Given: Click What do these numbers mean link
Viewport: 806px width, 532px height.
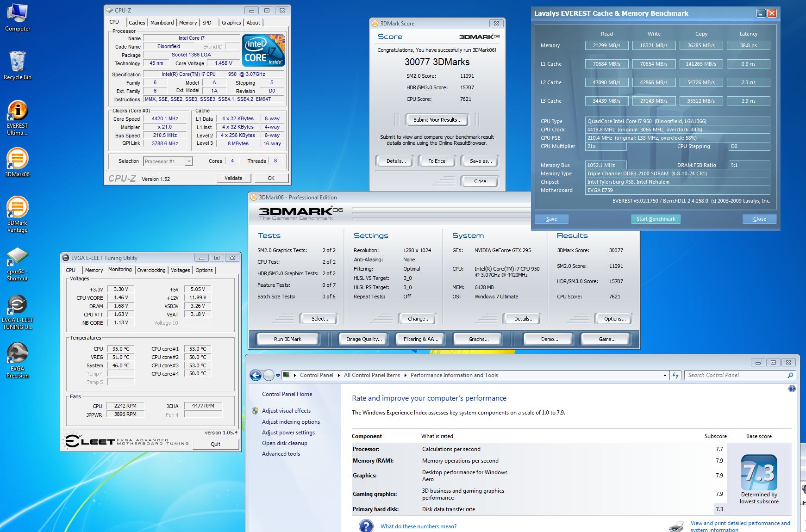Looking at the screenshot, I should tap(419, 526).
